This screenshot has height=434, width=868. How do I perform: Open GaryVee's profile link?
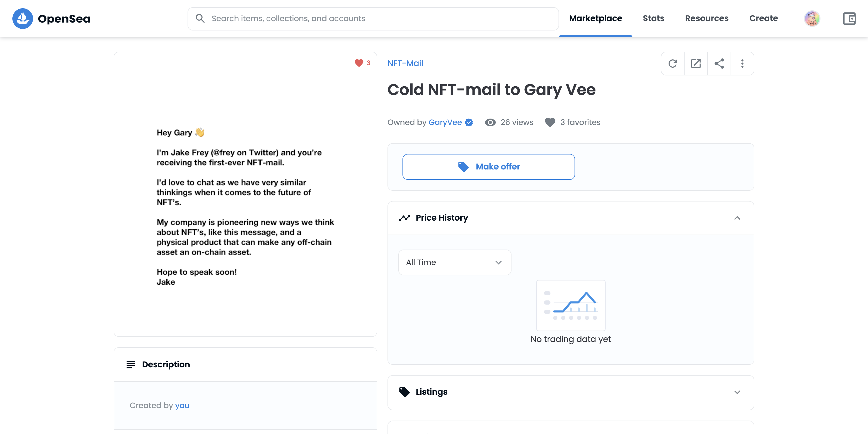445,122
